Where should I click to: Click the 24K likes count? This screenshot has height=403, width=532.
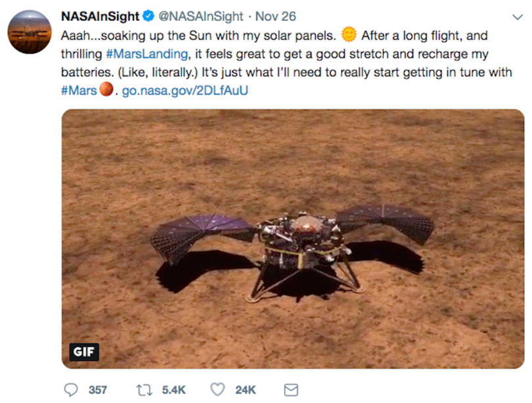[x=246, y=390]
